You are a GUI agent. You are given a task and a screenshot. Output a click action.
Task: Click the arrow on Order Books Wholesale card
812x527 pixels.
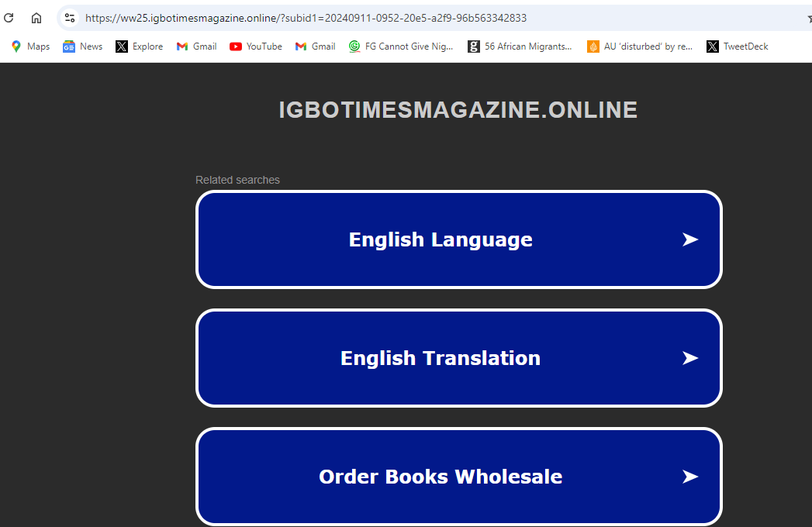[x=690, y=477]
